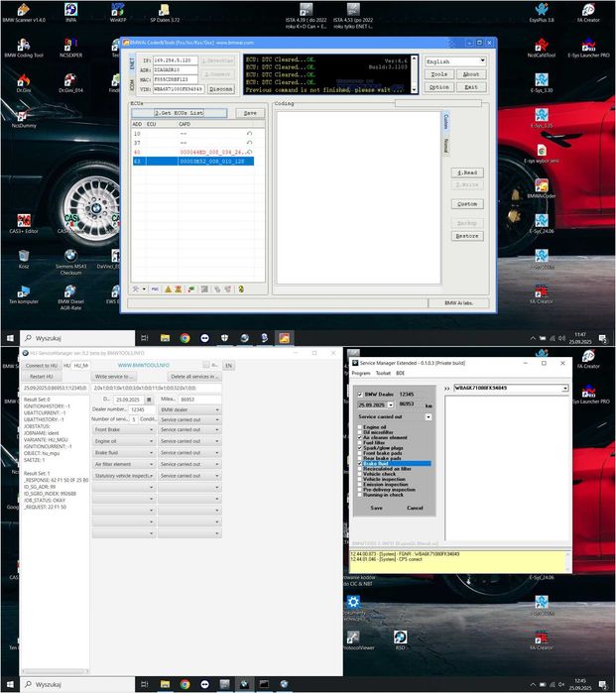
Task: Open the BDE menu
Action: pyautogui.click(x=400, y=373)
